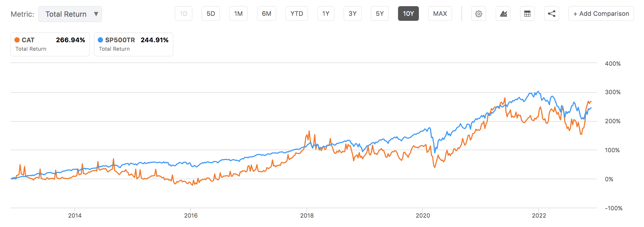Choose the YTD time range
Screen dimensions: 644x227
297,14
